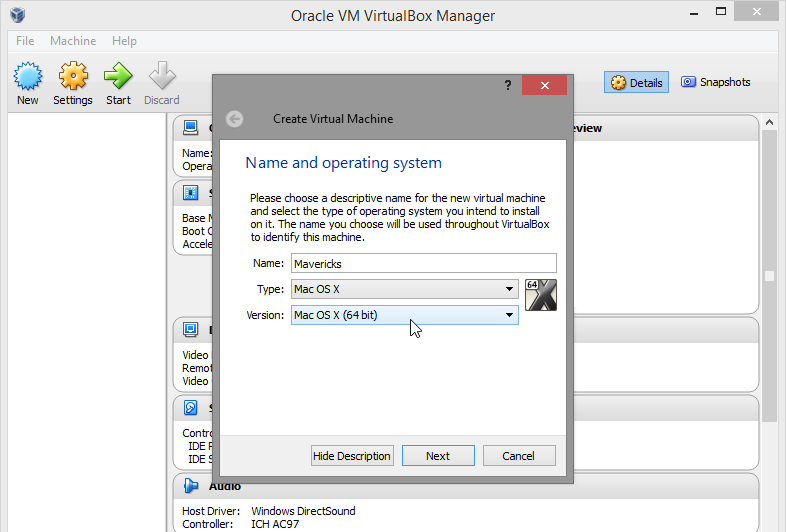Screen dimensions: 786x532
Task: Click the Audio section speaker icon
Action: [x=190, y=485]
